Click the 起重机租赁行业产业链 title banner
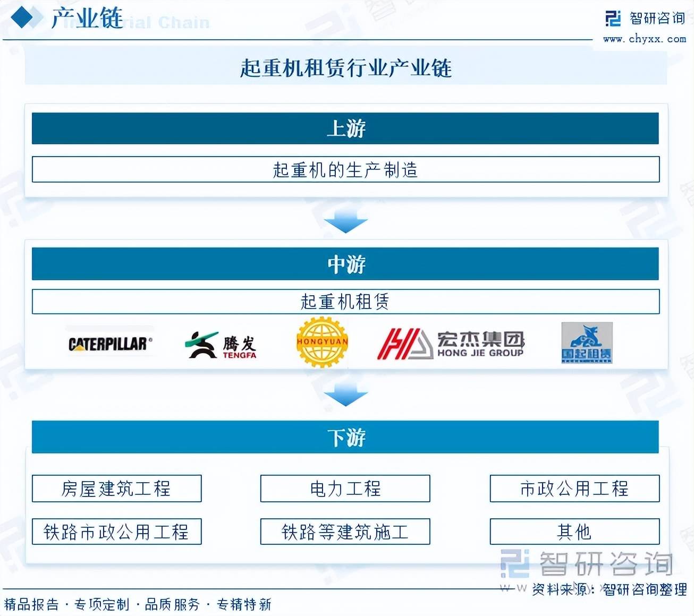The width and height of the screenshot is (694, 616). coord(345,68)
